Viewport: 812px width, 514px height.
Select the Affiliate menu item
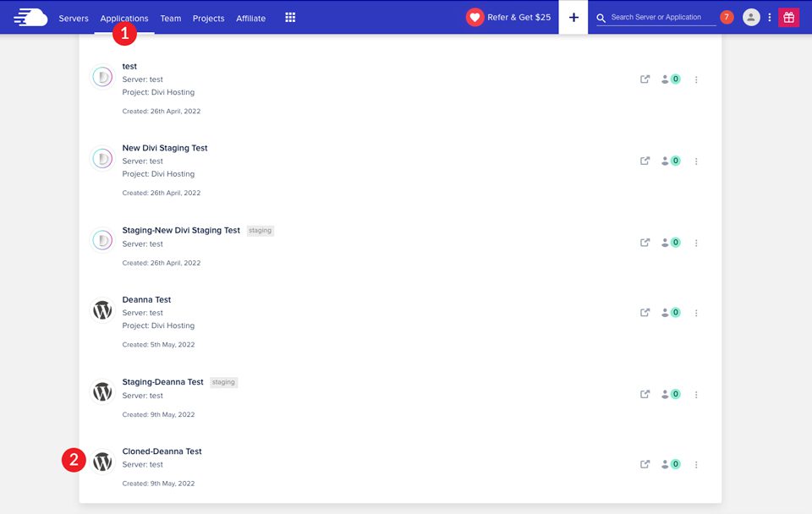point(250,18)
